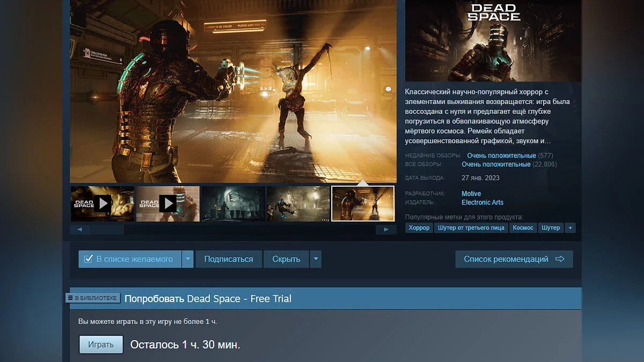644x362 pixels.
Task: Select the fourth screenshot thumbnail
Action: (x=298, y=204)
